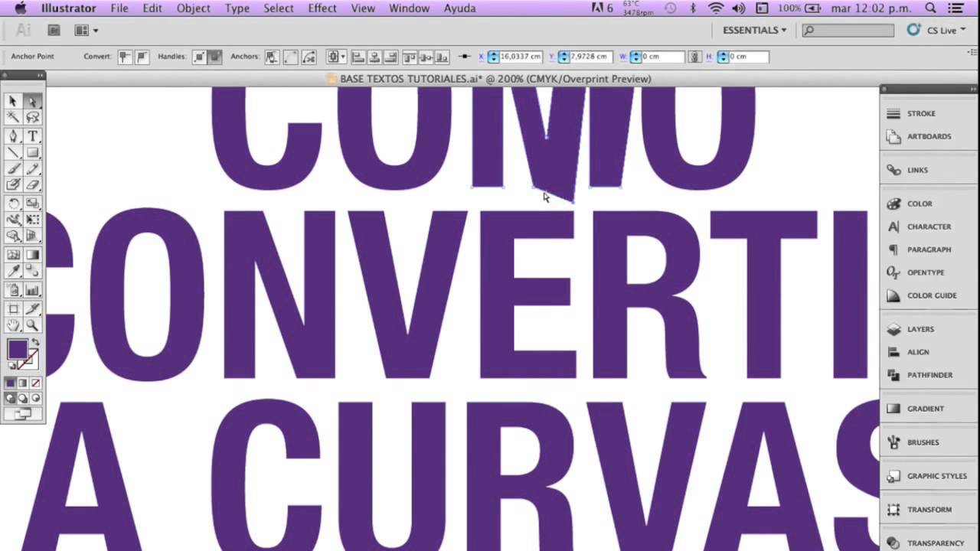Enable Draw Behind mode
This screenshot has height=551, width=980.
22,398
